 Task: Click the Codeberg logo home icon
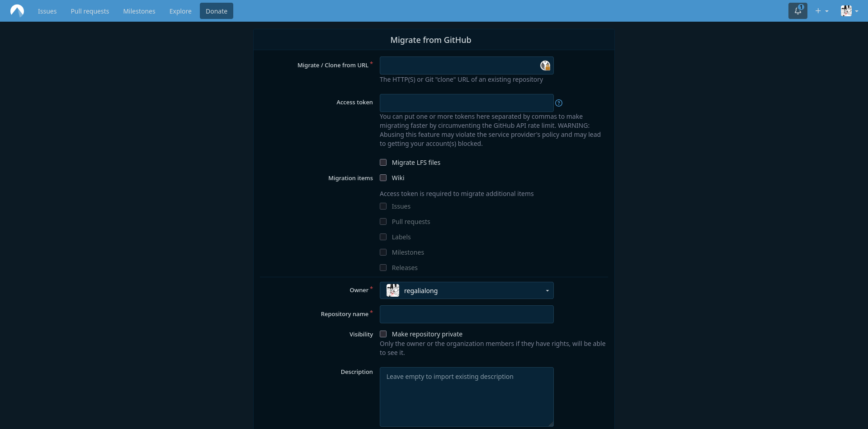pos(17,11)
